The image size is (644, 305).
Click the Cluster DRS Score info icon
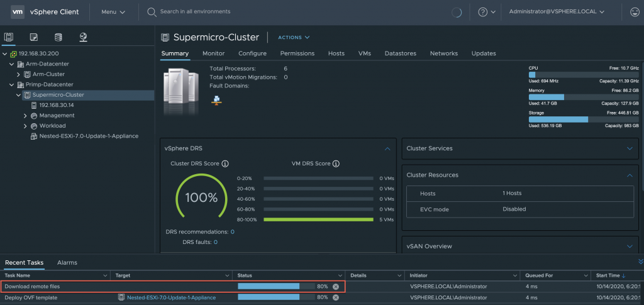point(225,164)
